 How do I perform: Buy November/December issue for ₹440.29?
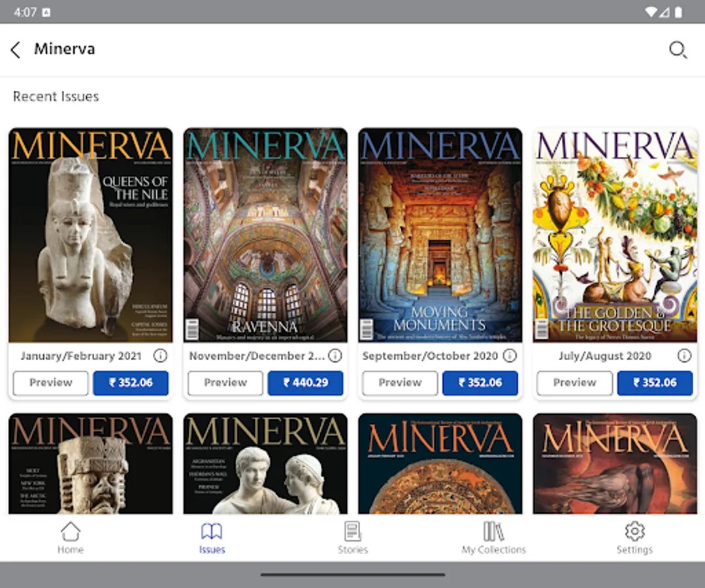point(305,383)
